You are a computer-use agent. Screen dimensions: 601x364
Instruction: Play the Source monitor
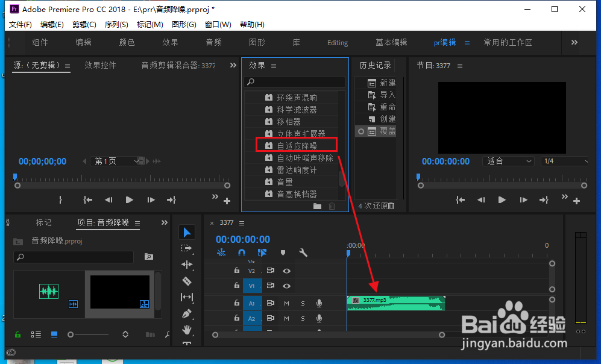130,199
